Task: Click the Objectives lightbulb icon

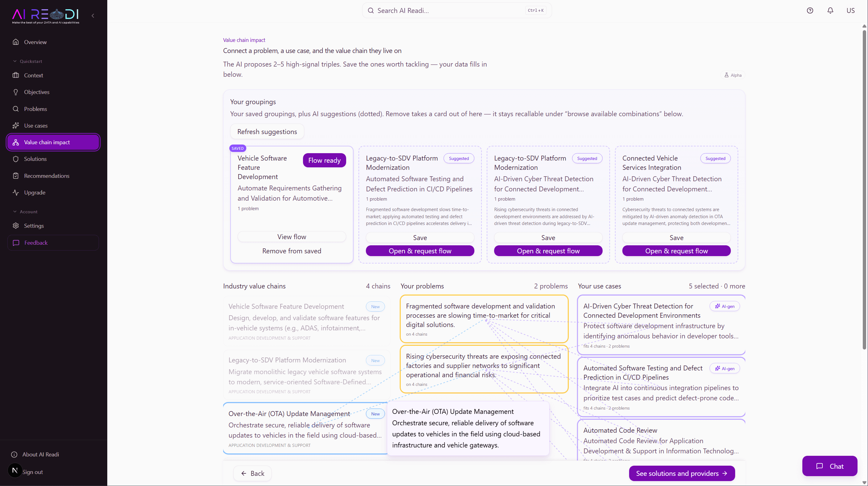Action: (x=15, y=92)
